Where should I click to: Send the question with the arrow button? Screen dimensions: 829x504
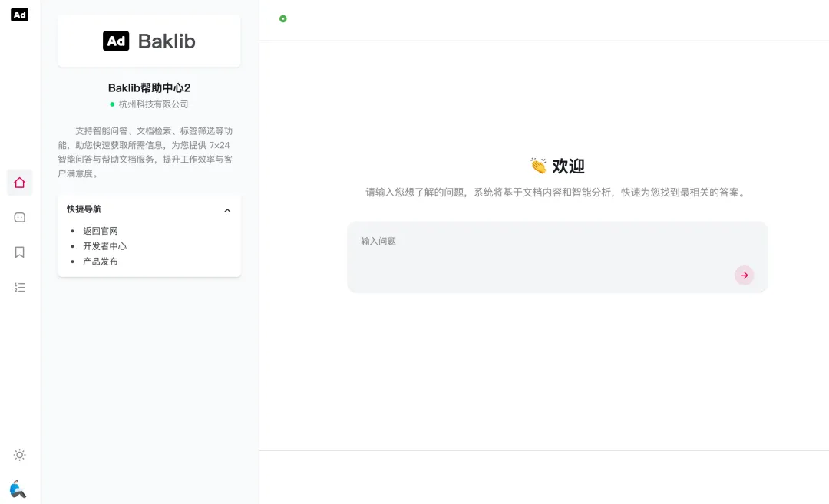[x=744, y=275]
